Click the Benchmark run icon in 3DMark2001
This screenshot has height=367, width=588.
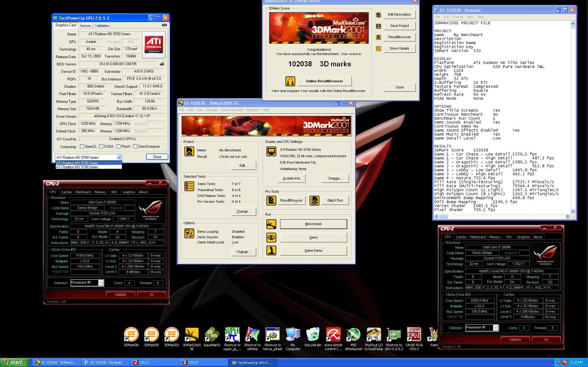(x=271, y=224)
